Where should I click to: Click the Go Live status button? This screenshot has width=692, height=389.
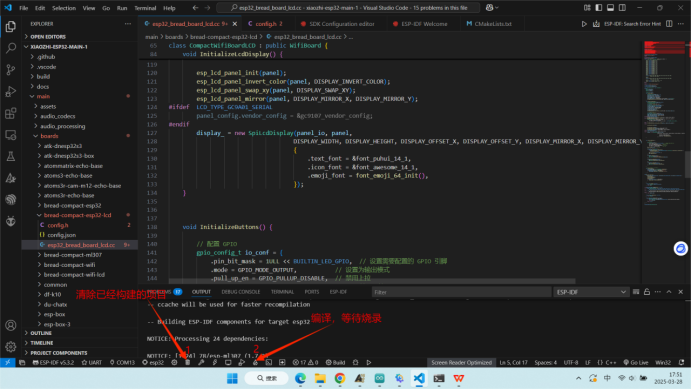point(636,363)
